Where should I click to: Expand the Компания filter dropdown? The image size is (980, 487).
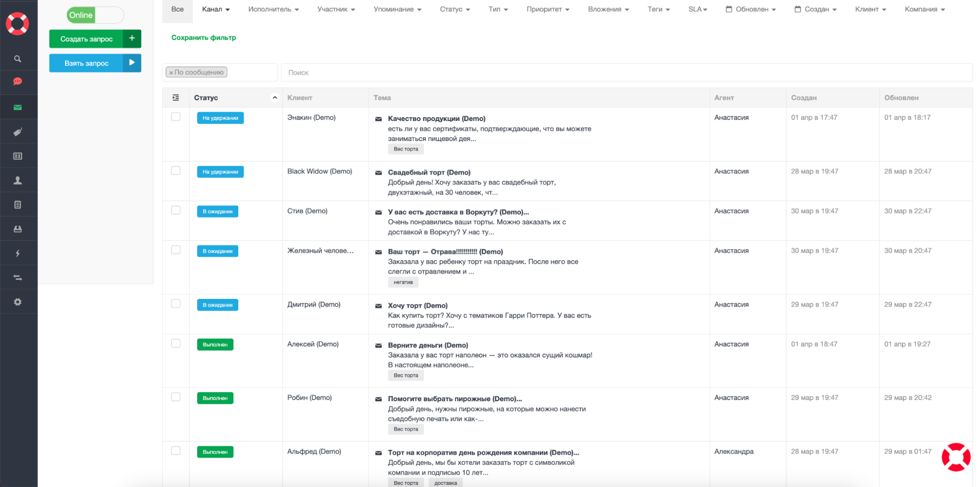(924, 9)
